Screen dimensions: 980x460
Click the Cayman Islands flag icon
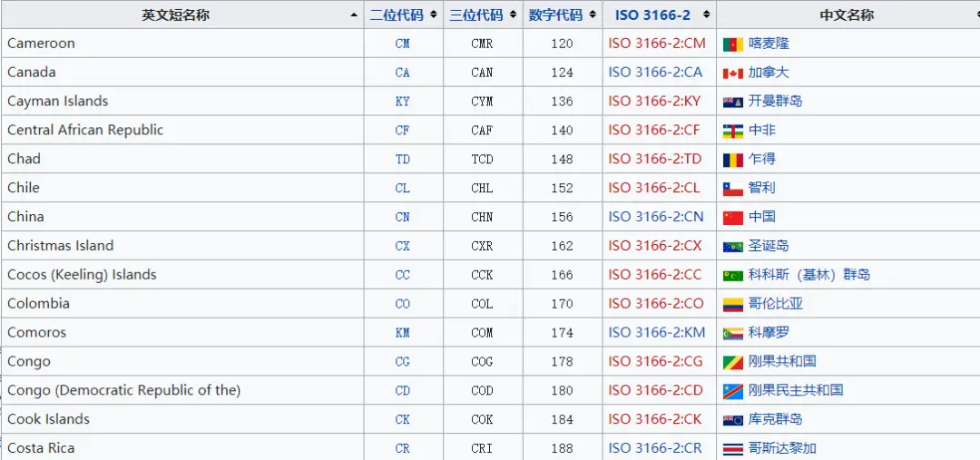point(733,102)
